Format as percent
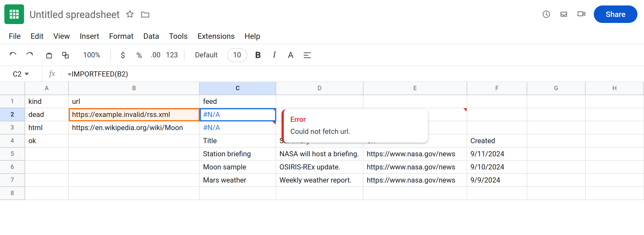Viewport: 644px width, 235px height. tap(139, 55)
